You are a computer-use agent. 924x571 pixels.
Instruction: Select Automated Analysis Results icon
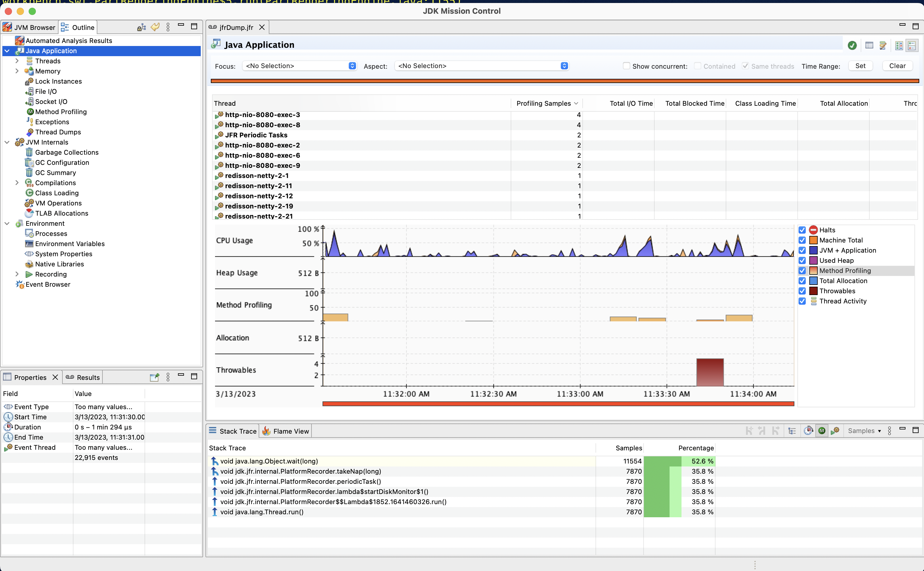[19, 40]
